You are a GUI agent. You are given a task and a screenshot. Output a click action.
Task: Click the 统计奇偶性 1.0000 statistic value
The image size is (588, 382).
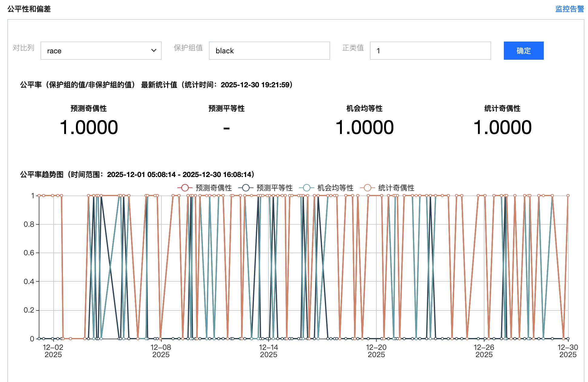[x=502, y=127]
